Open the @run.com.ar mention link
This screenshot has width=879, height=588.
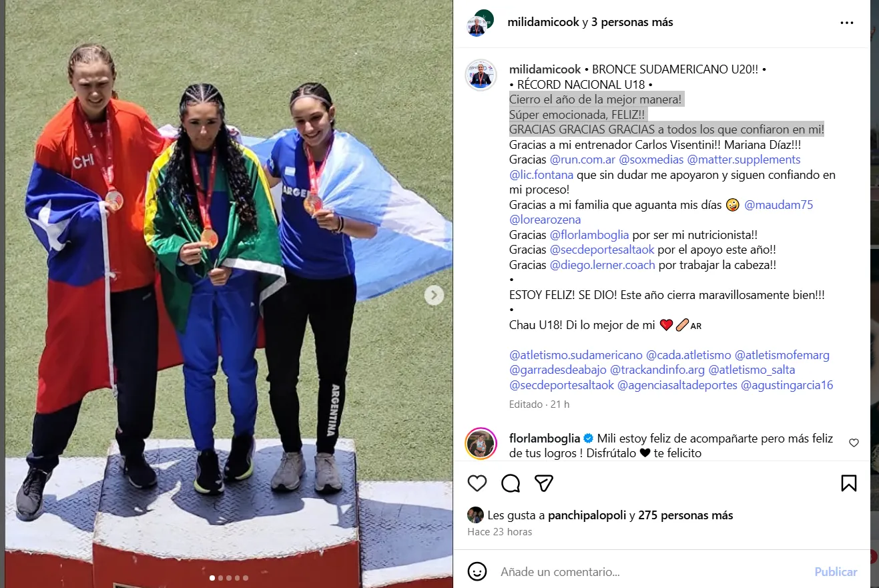click(583, 160)
